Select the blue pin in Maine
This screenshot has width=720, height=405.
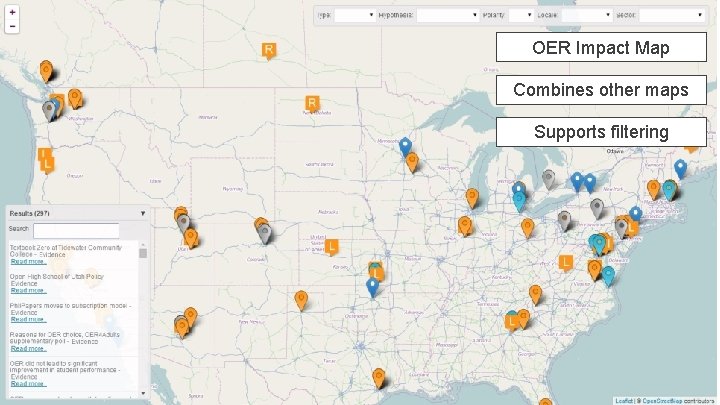coord(681,169)
